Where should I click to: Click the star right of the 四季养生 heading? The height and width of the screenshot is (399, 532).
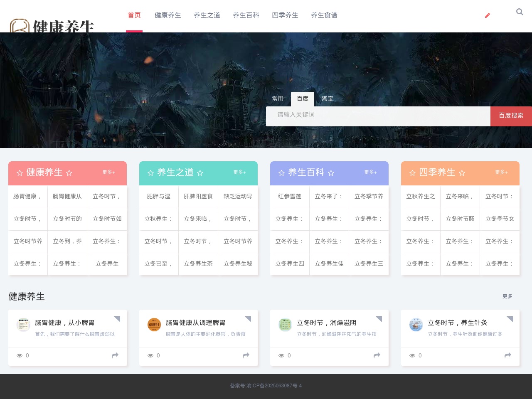point(462,173)
